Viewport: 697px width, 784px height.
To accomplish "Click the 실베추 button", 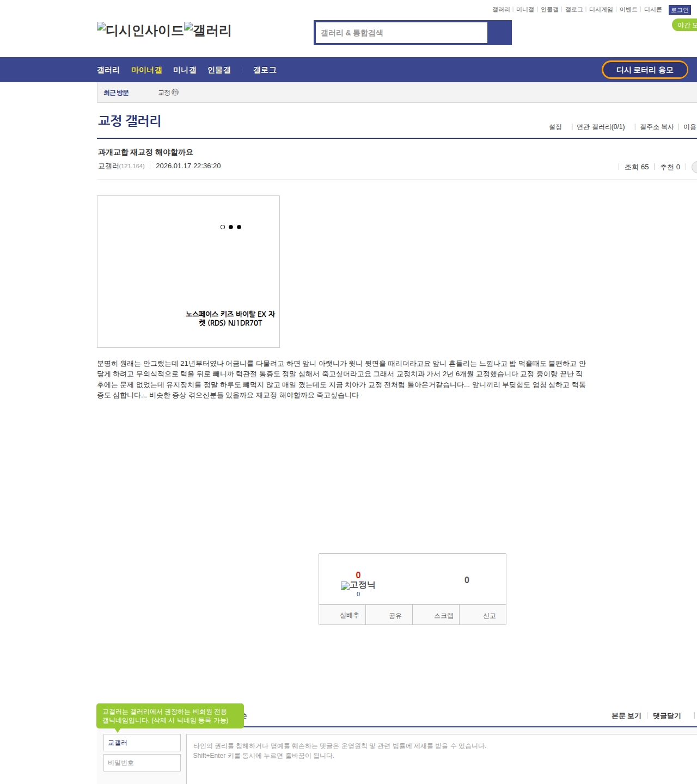I will [x=342, y=615].
